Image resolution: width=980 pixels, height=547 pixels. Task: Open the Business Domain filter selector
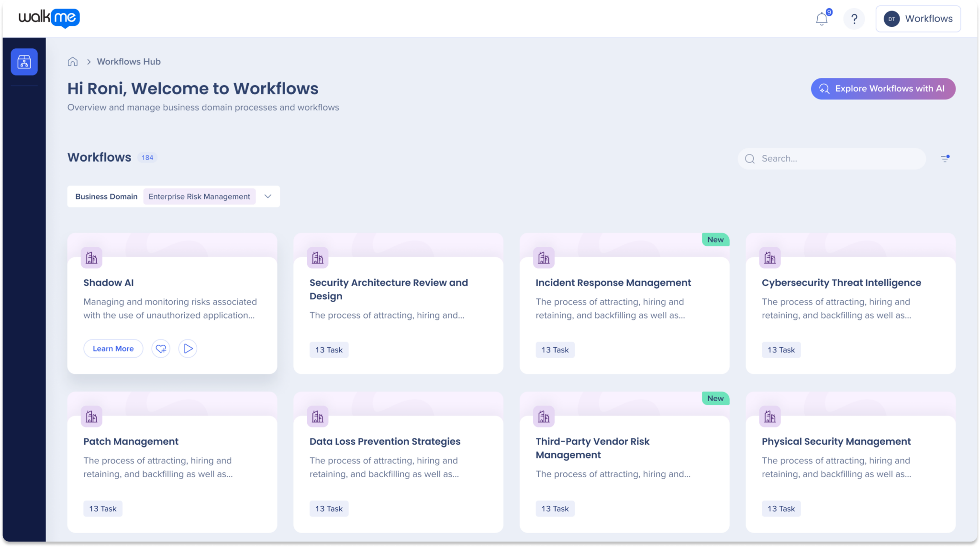pos(106,196)
